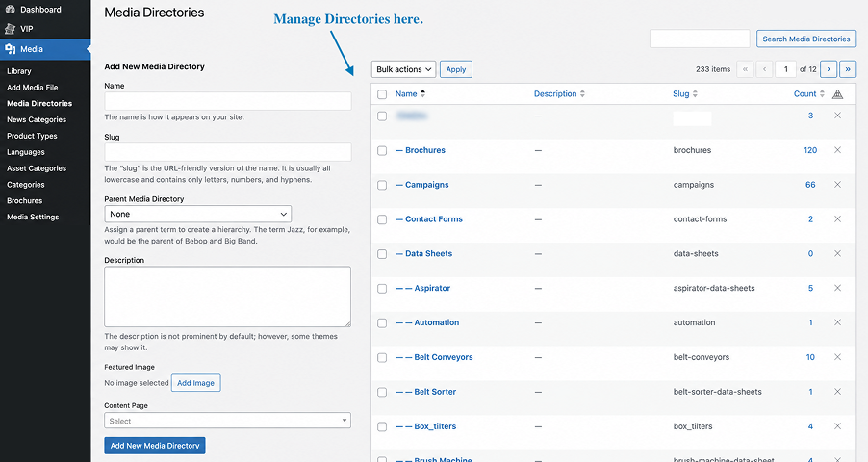Check the Aspirator row checkbox
This screenshot has height=462, width=868.
382,289
